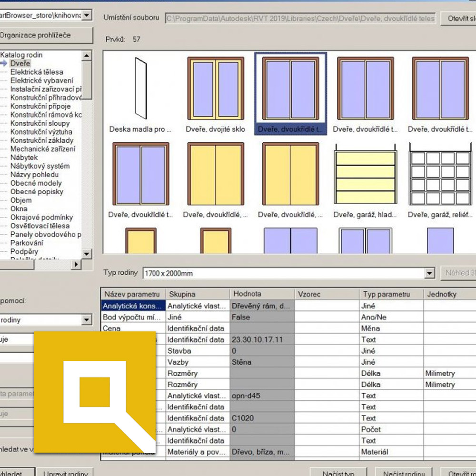Select Konstrukční výztuha category
The height and width of the screenshot is (476, 476).
(41, 132)
